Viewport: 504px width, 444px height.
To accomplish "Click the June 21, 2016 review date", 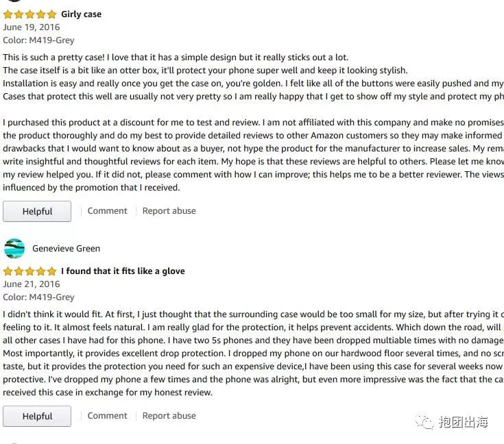I will [x=32, y=284].
